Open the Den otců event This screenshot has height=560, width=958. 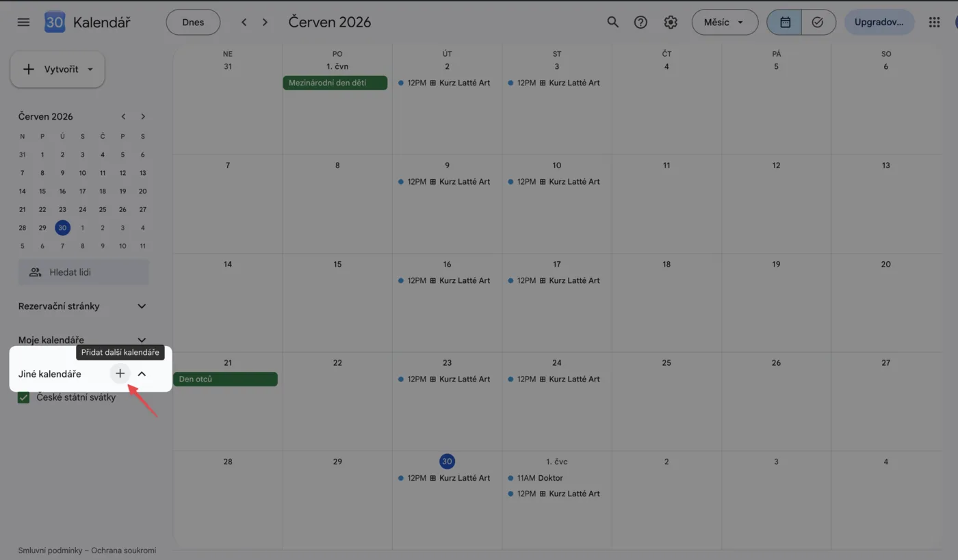pos(226,379)
